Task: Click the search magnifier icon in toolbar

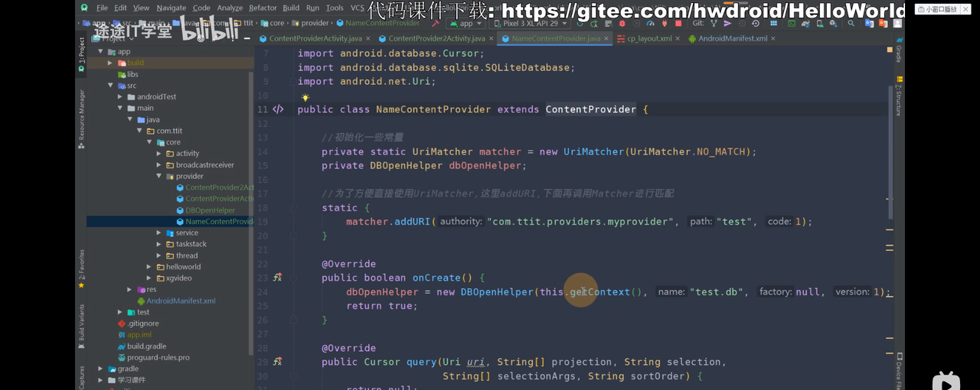Action: pyautogui.click(x=851, y=24)
